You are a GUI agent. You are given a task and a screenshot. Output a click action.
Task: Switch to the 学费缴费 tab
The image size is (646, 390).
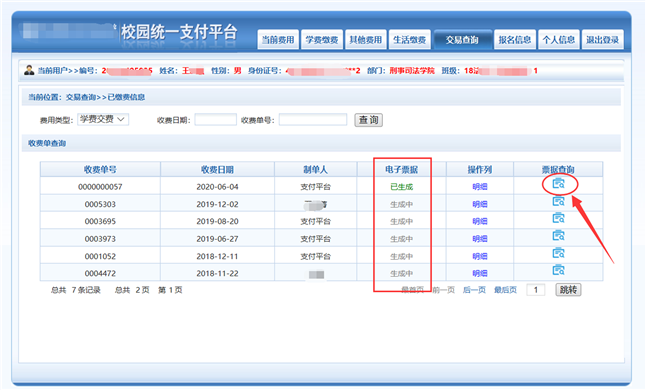point(322,40)
